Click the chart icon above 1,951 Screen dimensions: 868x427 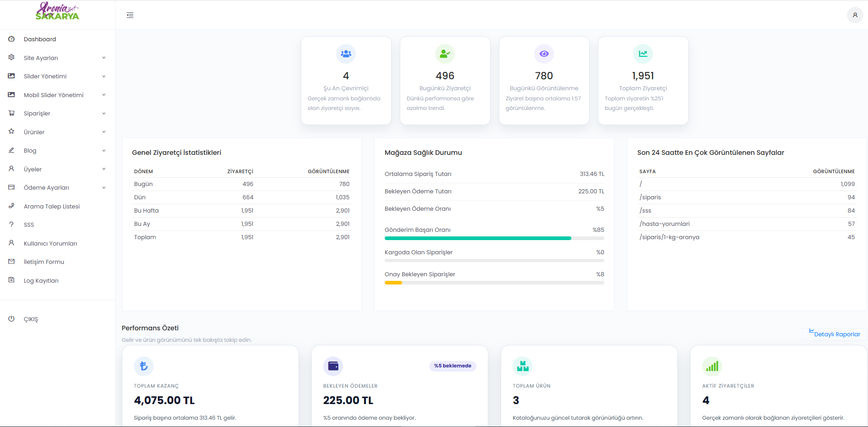643,54
